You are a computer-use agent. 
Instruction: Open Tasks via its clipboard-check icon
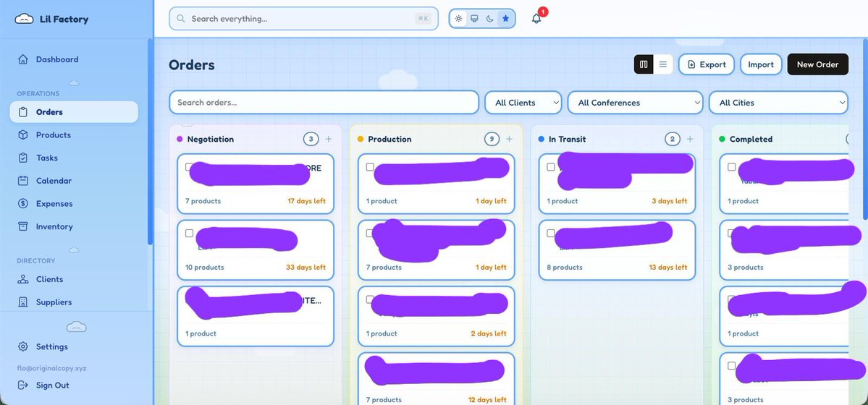coord(22,158)
